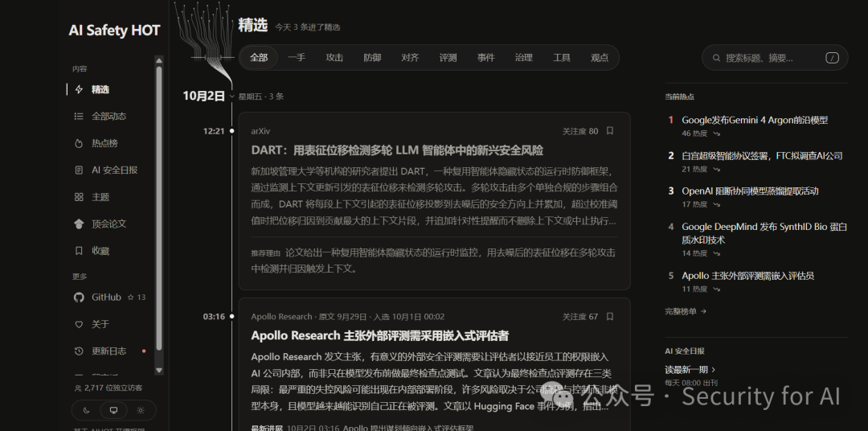868x431 pixels.
Task: Click the magnifier icon in search box
Action: (716, 58)
